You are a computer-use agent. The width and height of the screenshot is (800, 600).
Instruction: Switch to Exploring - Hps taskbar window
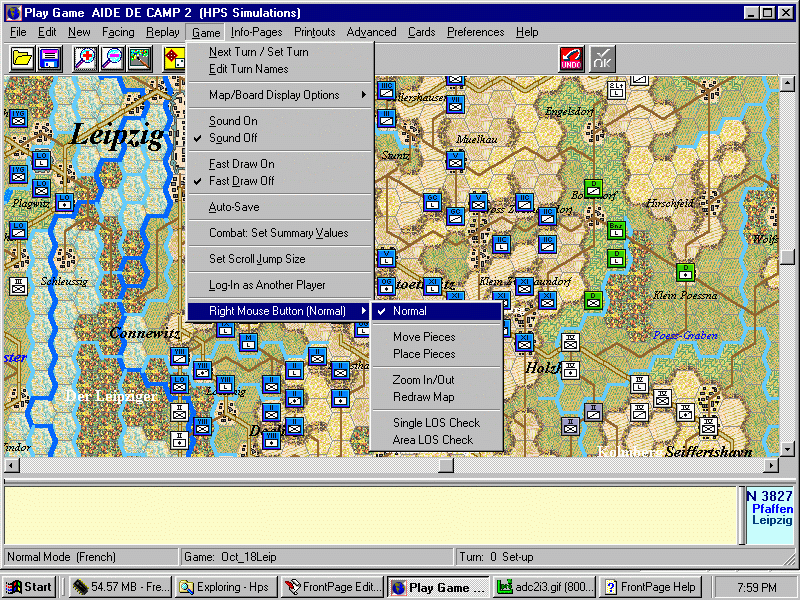(x=228, y=587)
